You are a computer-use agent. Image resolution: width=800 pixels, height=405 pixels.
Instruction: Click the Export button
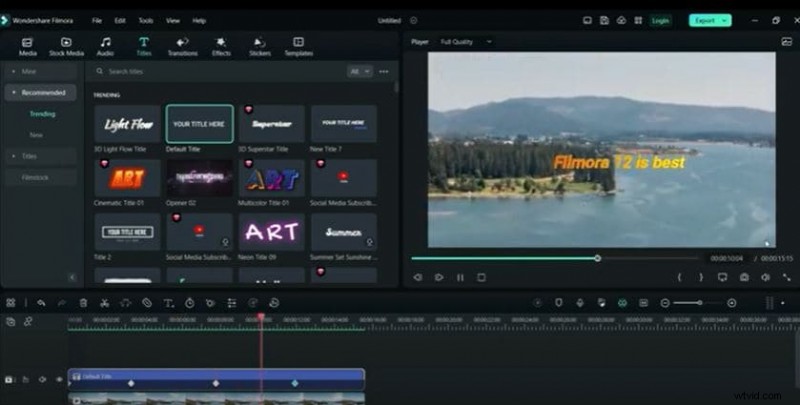point(710,20)
